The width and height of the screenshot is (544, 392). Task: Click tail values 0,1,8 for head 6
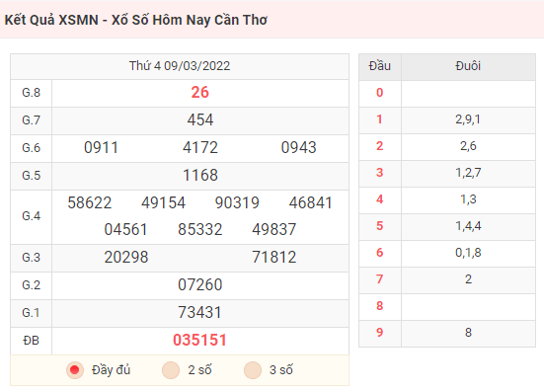coord(468,253)
